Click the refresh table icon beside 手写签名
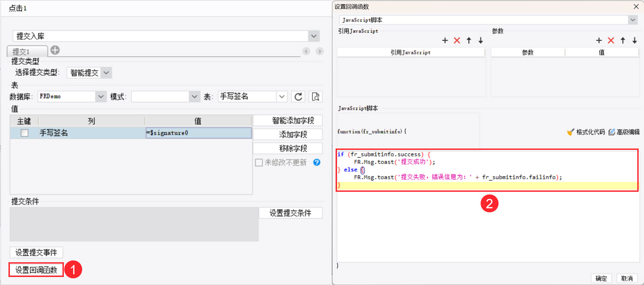This screenshot has width=644, height=285. tap(299, 96)
